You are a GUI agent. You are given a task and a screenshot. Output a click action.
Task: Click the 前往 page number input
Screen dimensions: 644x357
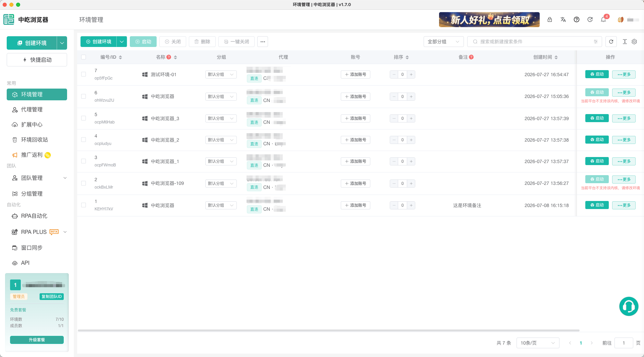(624, 343)
